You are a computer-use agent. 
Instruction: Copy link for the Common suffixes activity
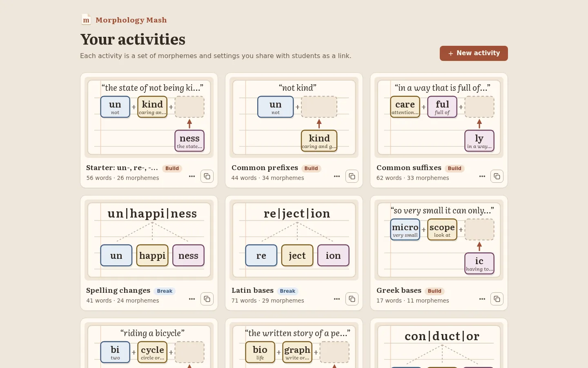[x=497, y=176]
